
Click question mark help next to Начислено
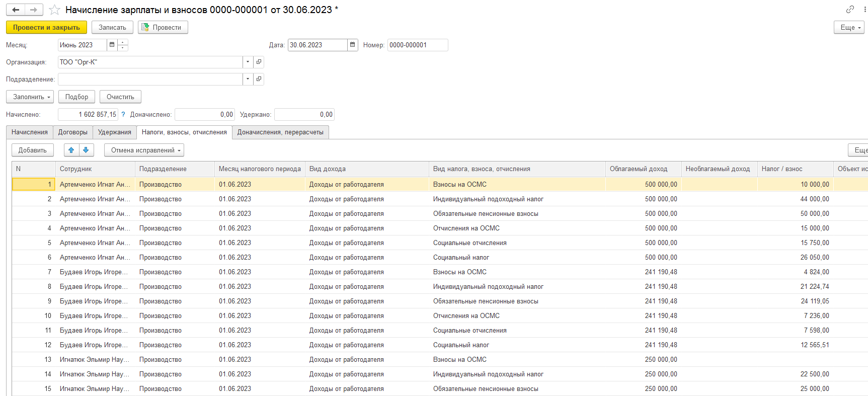pyautogui.click(x=123, y=114)
